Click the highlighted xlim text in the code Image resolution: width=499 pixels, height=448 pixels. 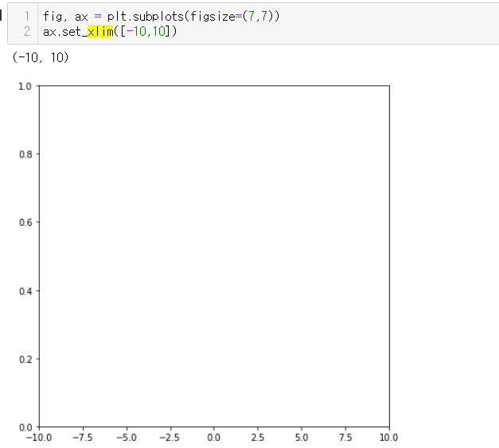(100, 32)
